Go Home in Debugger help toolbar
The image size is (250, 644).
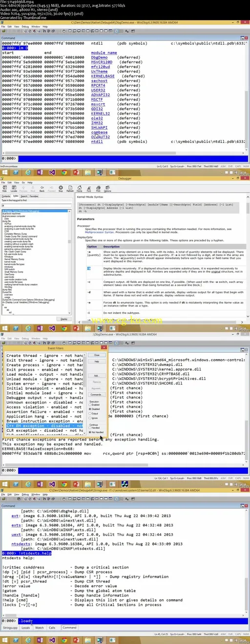(80, 188)
